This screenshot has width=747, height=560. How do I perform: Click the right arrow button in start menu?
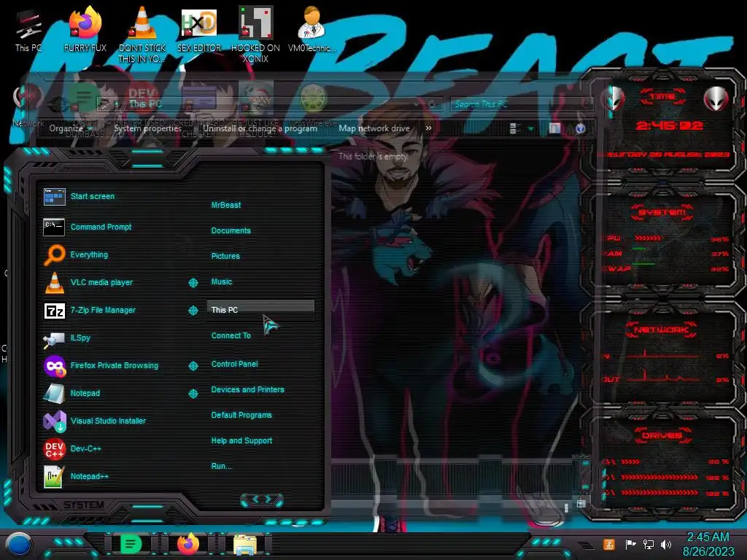pyautogui.click(x=268, y=499)
